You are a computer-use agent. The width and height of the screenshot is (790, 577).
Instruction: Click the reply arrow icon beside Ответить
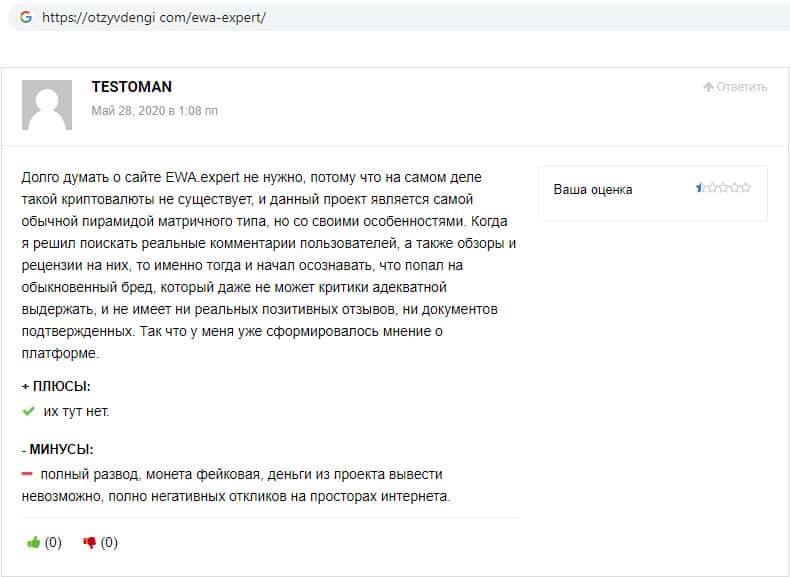point(708,87)
